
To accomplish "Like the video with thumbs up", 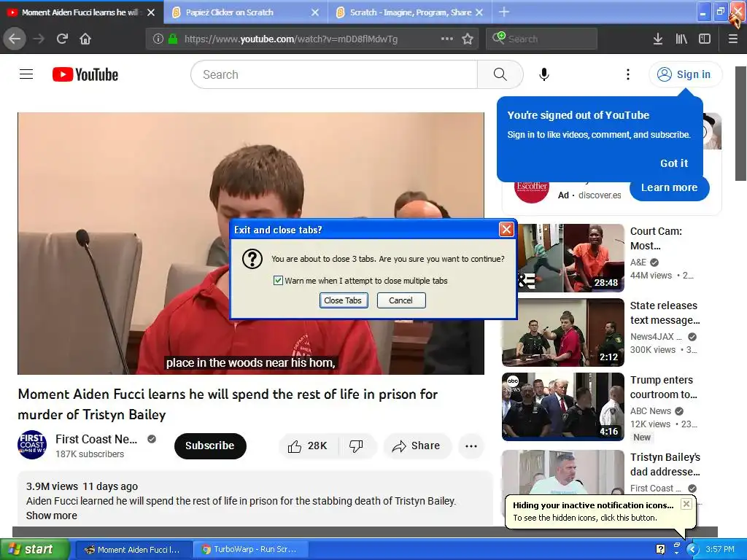I will tap(308, 446).
